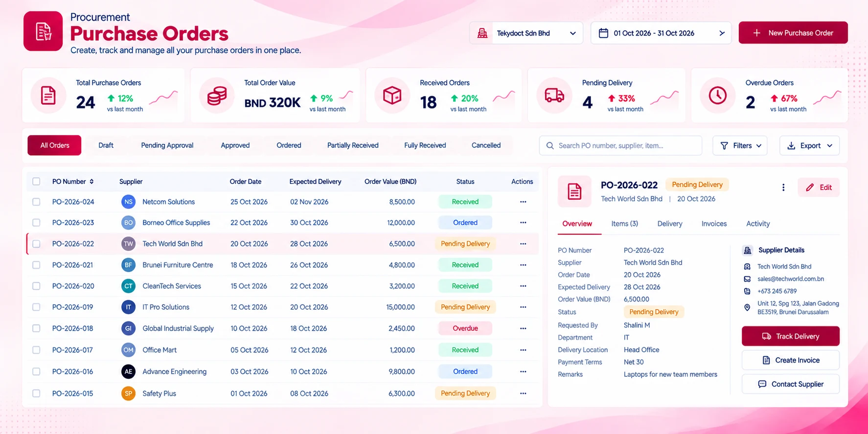This screenshot has width=868, height=434.
Task: Click the Purchase Orders document logo icon
Action: coord(43,31)
